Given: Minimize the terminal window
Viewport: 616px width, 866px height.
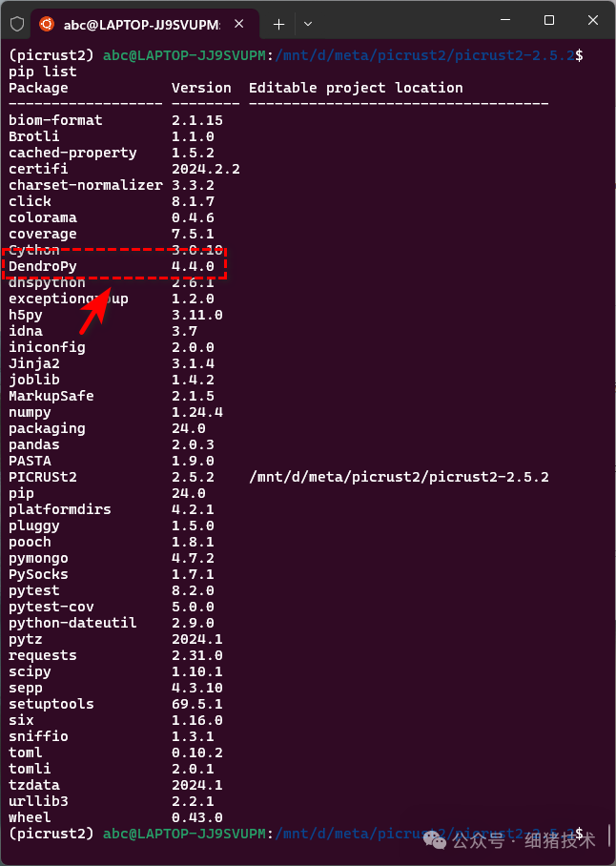Looking at the screenshot, I should (x=504, y=20).
